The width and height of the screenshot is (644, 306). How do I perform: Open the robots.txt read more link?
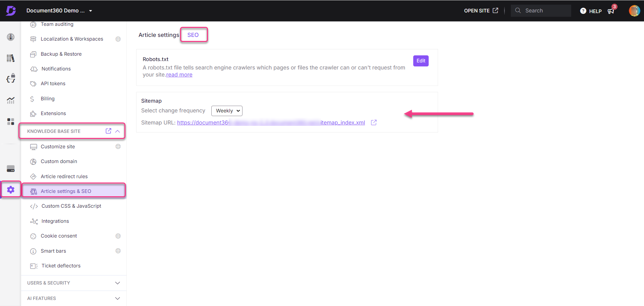click(x=179, y=75)
